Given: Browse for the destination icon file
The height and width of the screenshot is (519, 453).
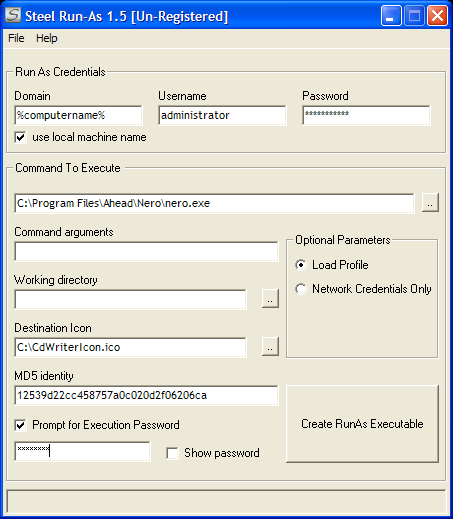Looking at the screenshot, I should (x=270, y=347).
